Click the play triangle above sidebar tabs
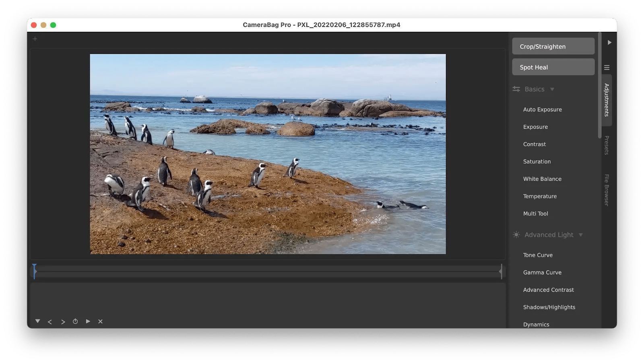644x364 pixels. click(x=609, y=43)
